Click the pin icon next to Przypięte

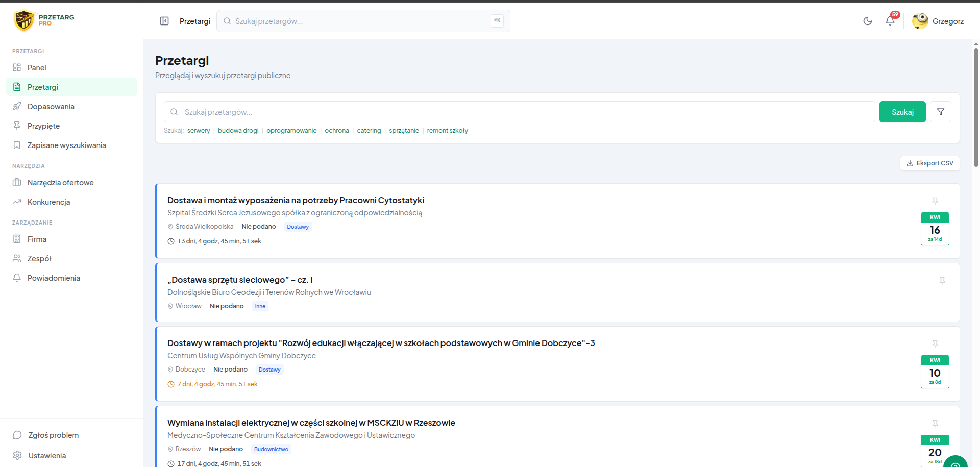[17, 126]
